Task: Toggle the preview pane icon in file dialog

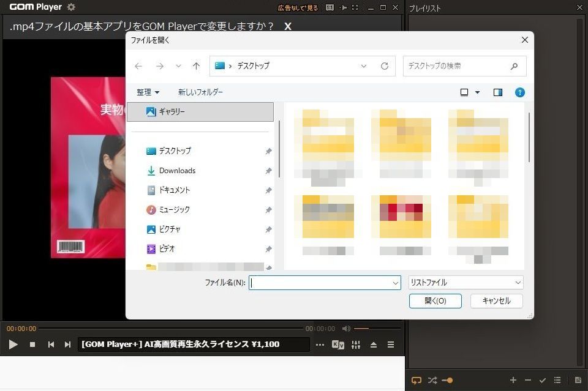Action: coord(498,92)
